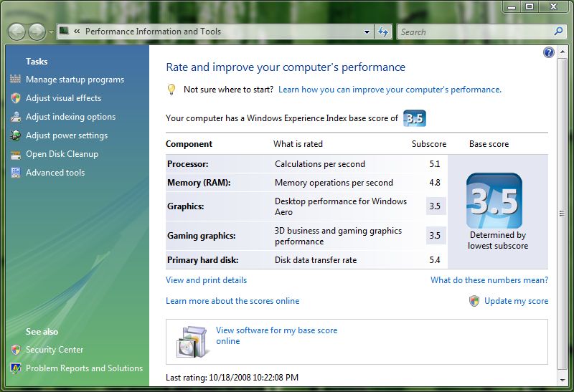Image resolution: width=574 pixels, height=392 pixels.
Task: Open Adjust indexing options task
Action: coord(70,117)
